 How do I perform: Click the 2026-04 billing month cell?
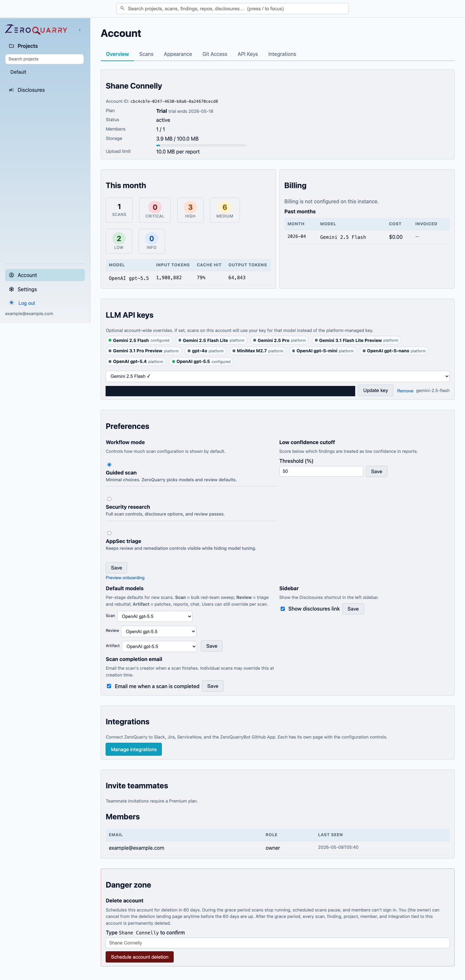[x=296, y=237]
